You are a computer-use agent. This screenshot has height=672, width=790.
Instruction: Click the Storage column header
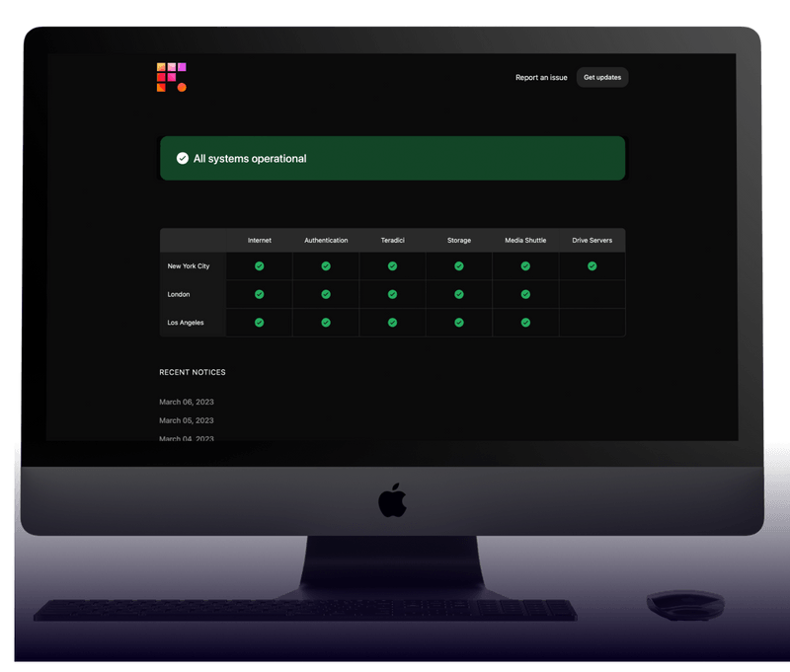(x=459, y=241)
